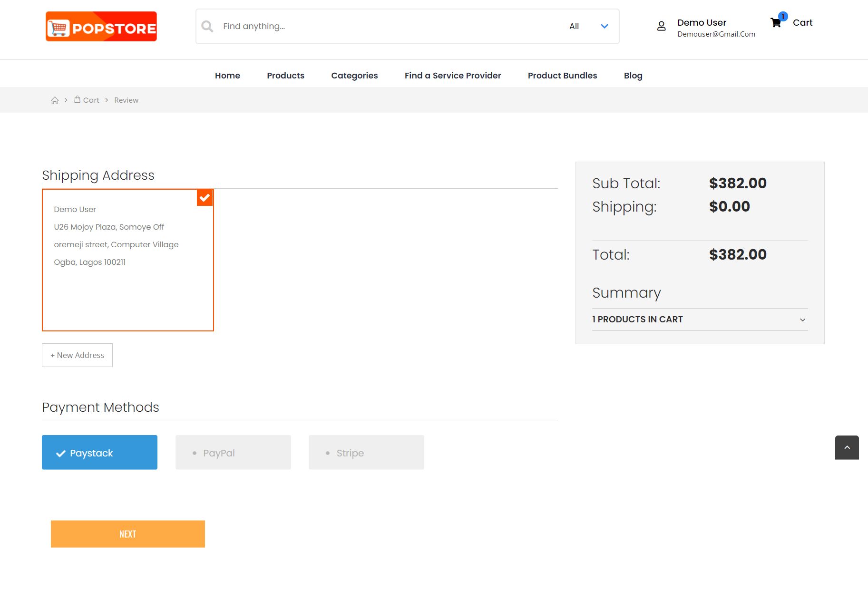Open the shopping cart icon
The width and height of the screenshot is (868, 610).
[776, 22]
